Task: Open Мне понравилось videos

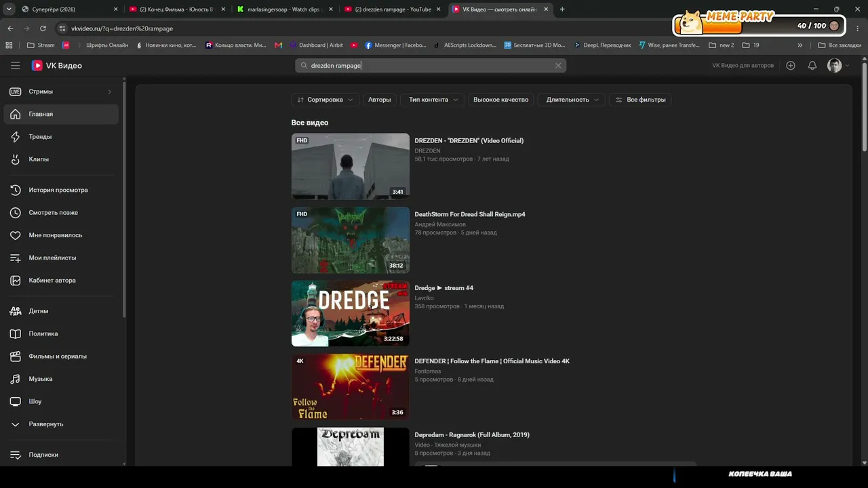Action: tap(61, 235)
